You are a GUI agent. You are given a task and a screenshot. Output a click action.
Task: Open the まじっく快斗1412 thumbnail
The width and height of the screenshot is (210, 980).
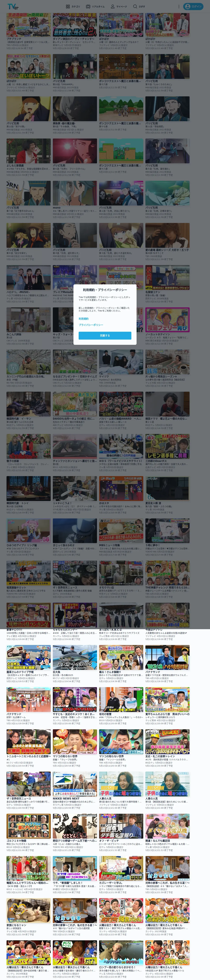point(75,531)
